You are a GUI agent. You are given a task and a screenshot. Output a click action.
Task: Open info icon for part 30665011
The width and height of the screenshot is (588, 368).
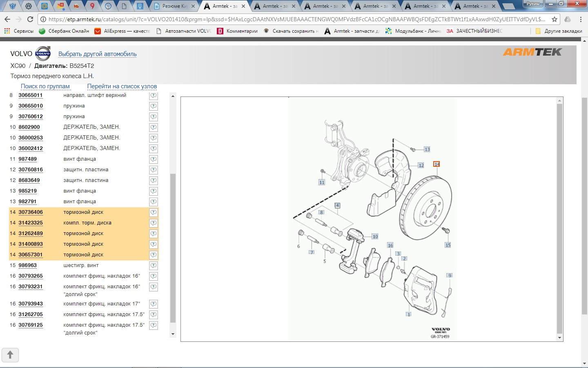[x=154, y=95]
